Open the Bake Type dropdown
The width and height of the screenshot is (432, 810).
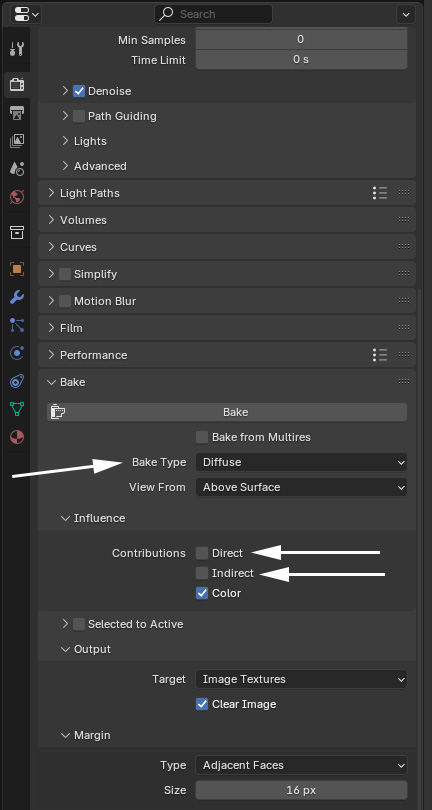pos(301,462)
